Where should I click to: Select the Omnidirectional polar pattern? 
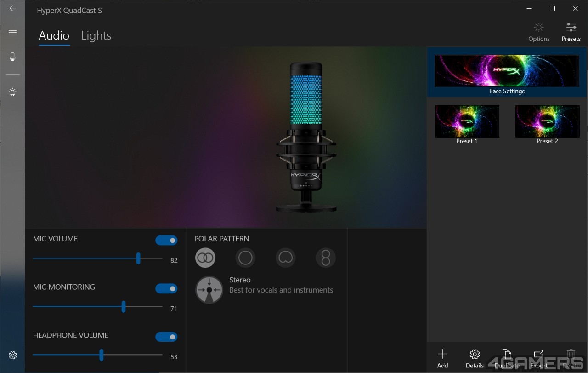pyautogui.click(x=245, y=258)
